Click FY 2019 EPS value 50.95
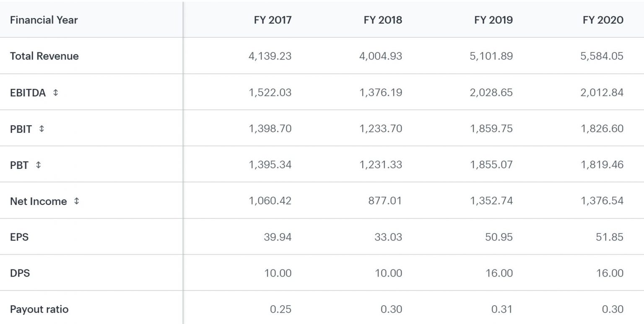This screenshot has height=324, width=644. (x=499, y=237)
